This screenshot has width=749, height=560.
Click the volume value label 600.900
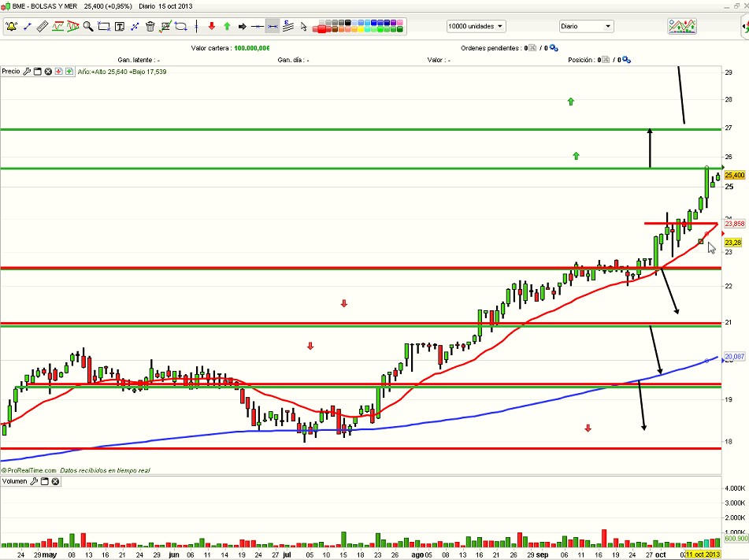pos(736,539)
